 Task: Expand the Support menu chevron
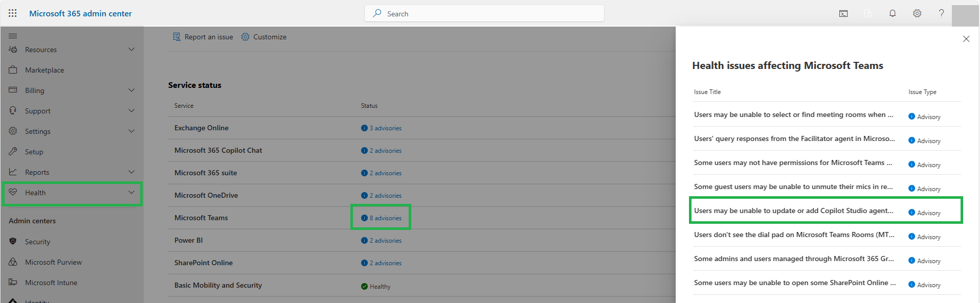click(131, 111)
